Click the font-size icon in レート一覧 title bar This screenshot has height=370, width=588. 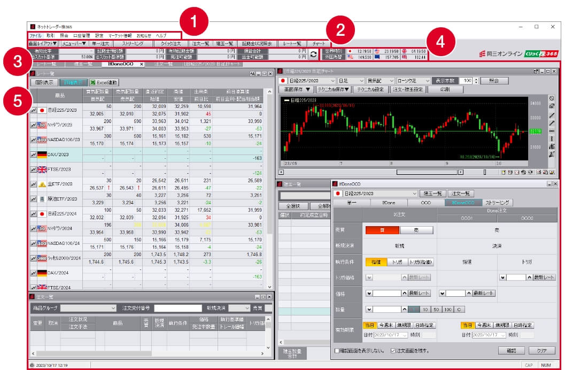pos(252,74)
